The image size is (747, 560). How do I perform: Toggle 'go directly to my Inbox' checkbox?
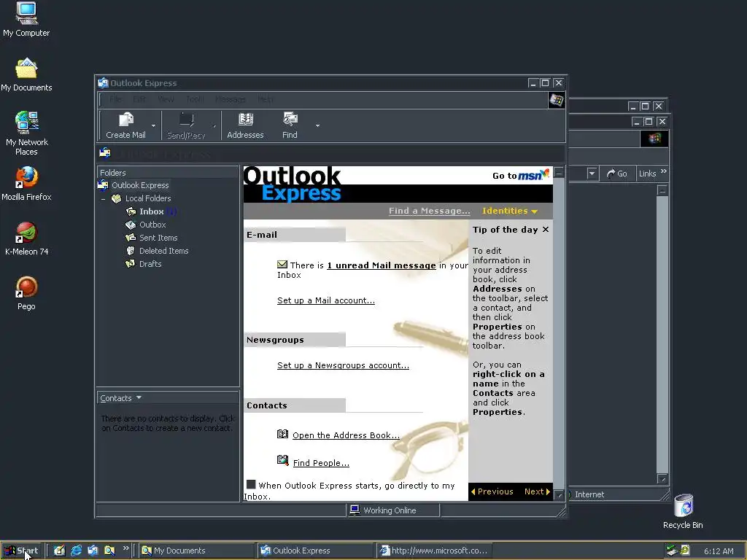(251, 484)
